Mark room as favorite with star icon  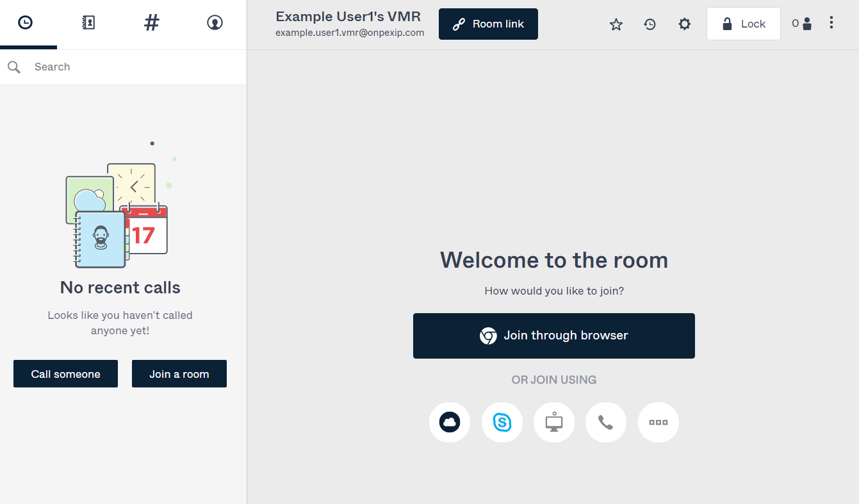click(616, 24)
